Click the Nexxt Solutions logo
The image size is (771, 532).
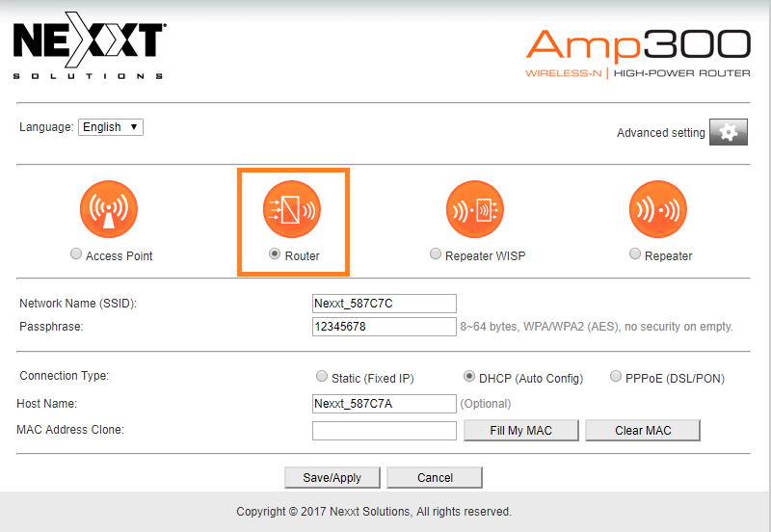89,45
